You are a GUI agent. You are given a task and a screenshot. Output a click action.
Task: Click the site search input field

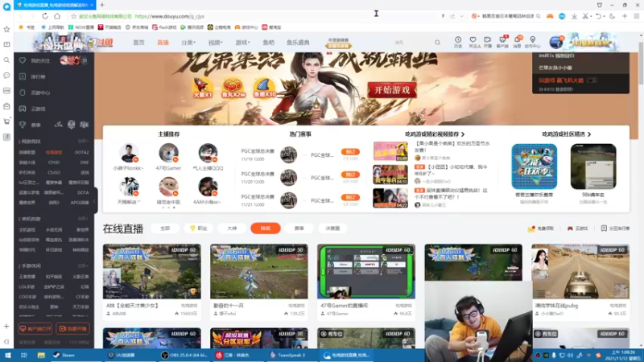click(411, 43)
